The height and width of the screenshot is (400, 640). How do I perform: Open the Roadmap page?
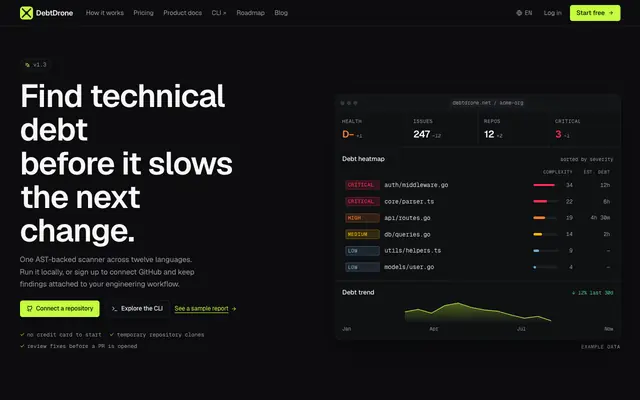250,13
